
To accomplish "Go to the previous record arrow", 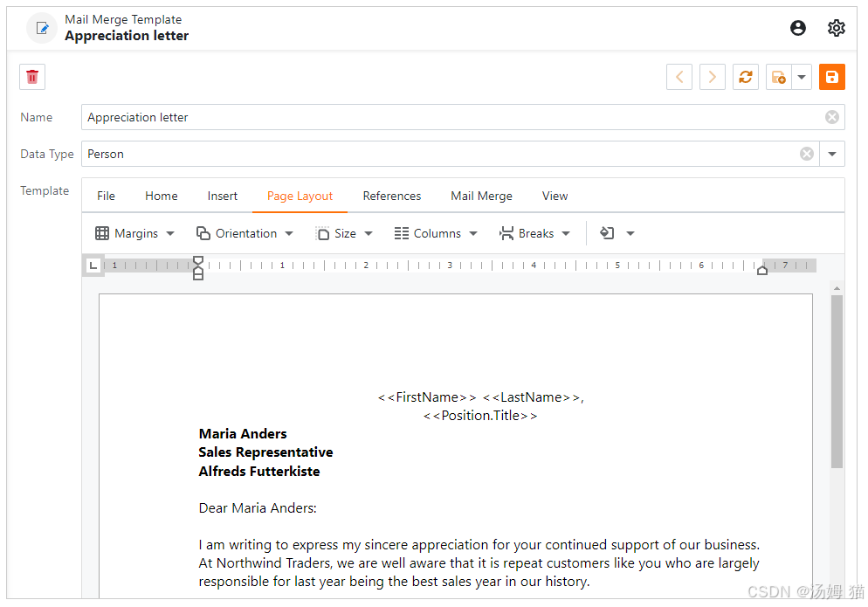I will click(x=679, y=77).
